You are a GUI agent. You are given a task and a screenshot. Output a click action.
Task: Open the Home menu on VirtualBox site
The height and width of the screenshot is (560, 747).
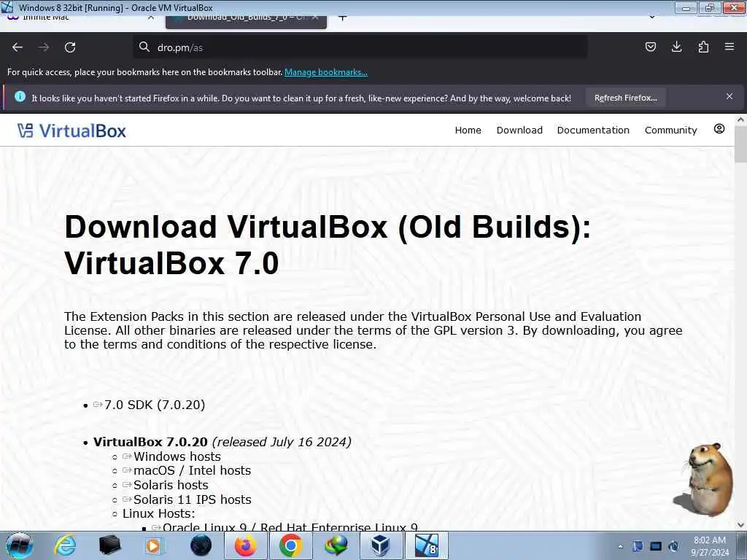[468, 130]
